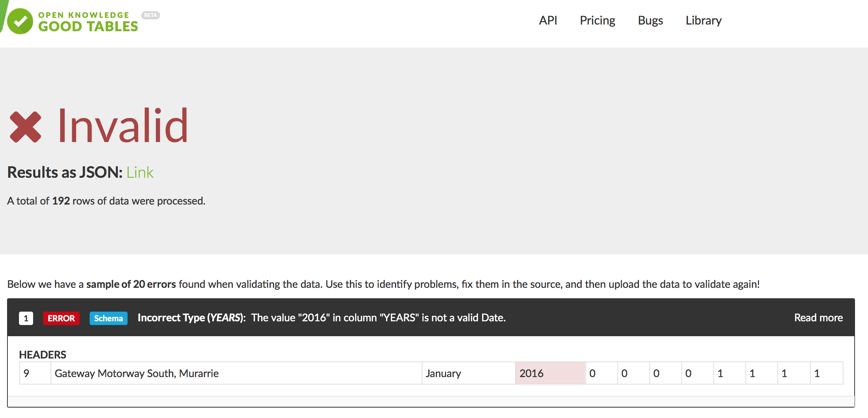Viewport: 868px width, 418px height.
Task: Click the error number 1 badge
Action: pyautogui.click(x=26, y=318)
